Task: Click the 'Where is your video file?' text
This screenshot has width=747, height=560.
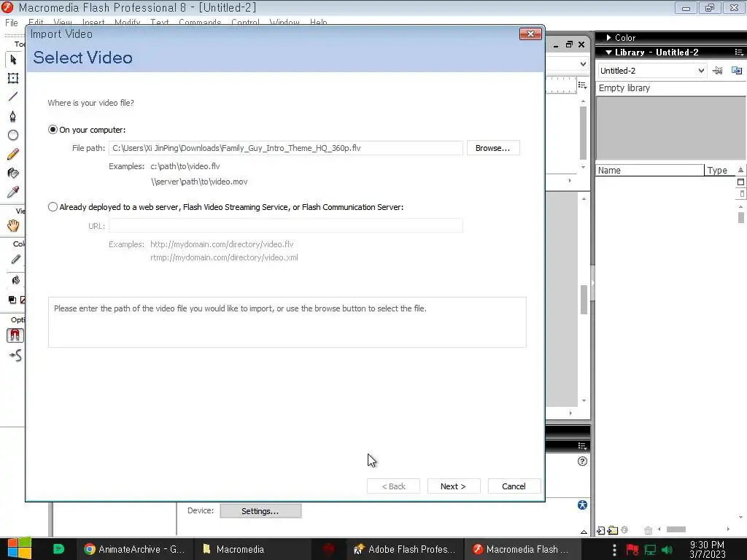Action: point(90,103)
